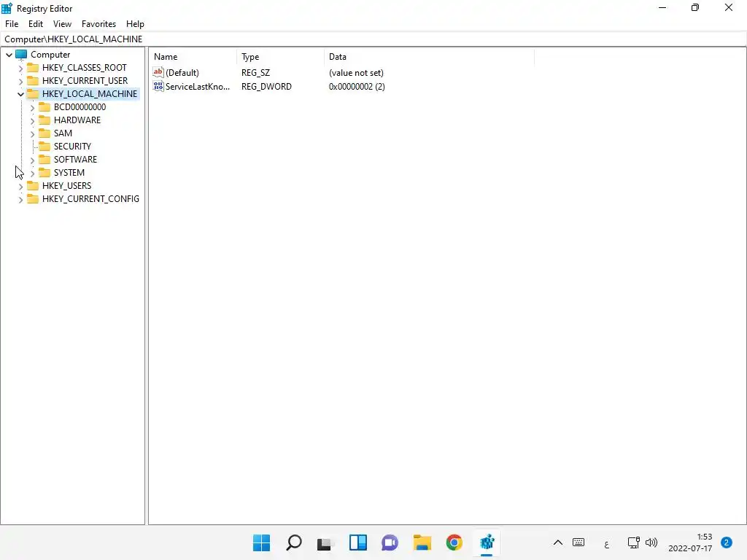Open the Edit menu
The height and width of the screenshot is (560, 747).
[36, 24]
